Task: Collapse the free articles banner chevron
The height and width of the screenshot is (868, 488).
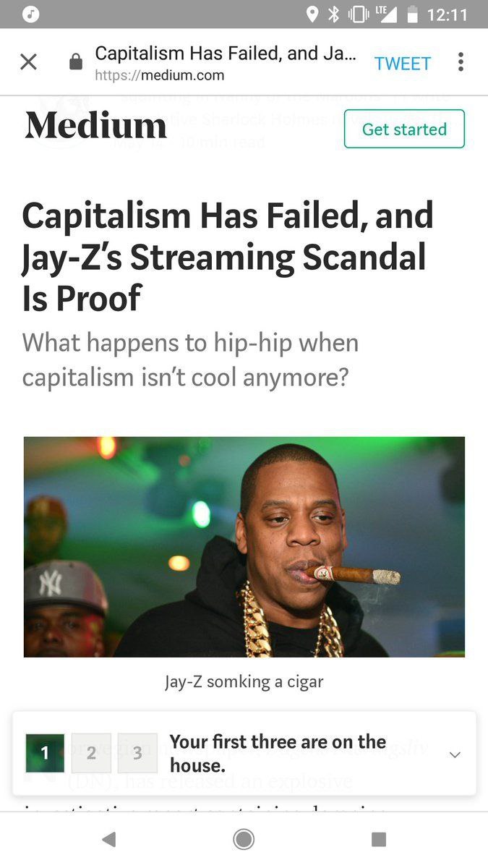Action: [455, 754]
